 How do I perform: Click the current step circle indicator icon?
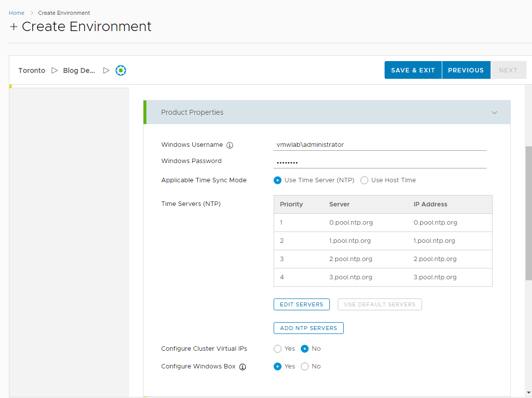pyautogui.click(x=121, y=70)
